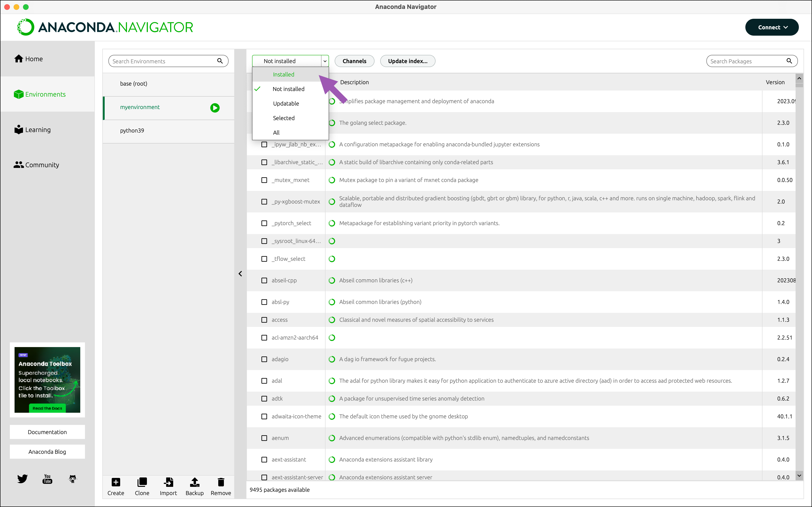Open the YouTube icon link
Viewport: 812px width, 507px height.
[x=47, y=478]
